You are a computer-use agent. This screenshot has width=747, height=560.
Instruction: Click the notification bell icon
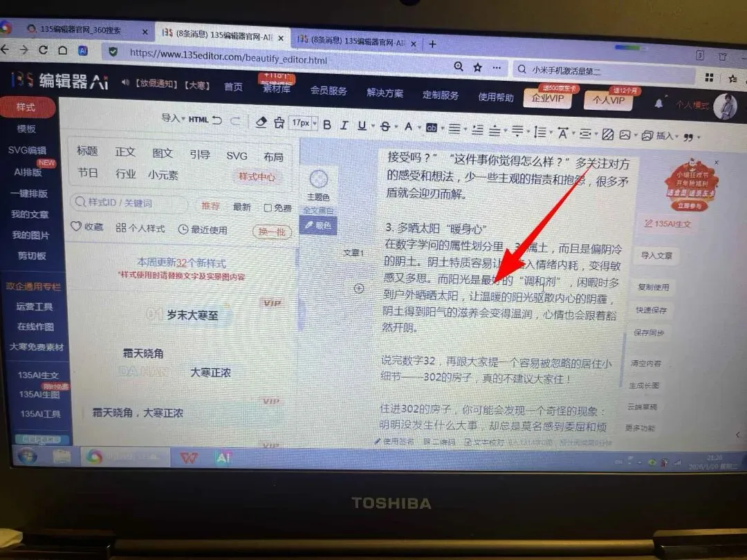pyautogui.click(x=658, y=103)
